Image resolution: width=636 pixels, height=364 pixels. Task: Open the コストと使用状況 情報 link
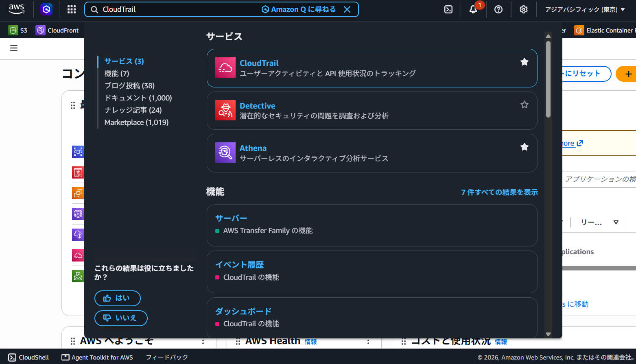point(501,342)
